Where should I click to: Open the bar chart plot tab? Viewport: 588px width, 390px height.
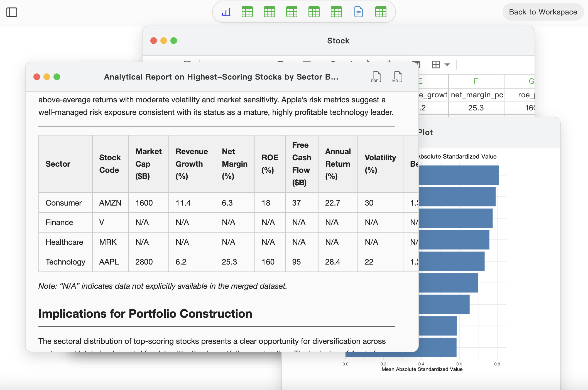click(226, 12)
